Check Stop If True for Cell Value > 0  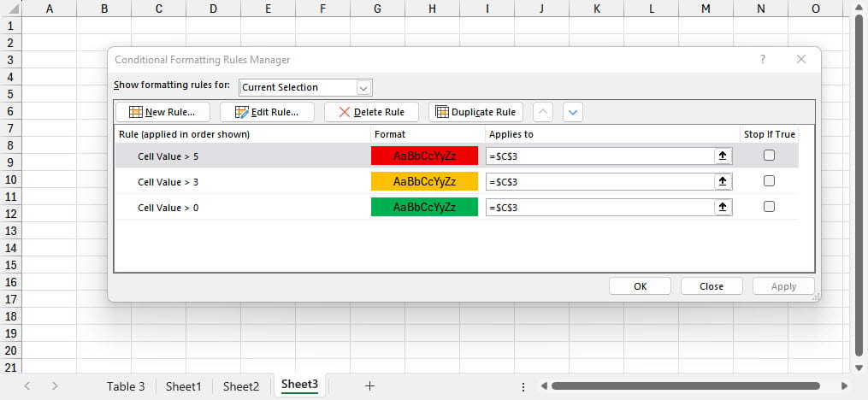coord(769,207)
